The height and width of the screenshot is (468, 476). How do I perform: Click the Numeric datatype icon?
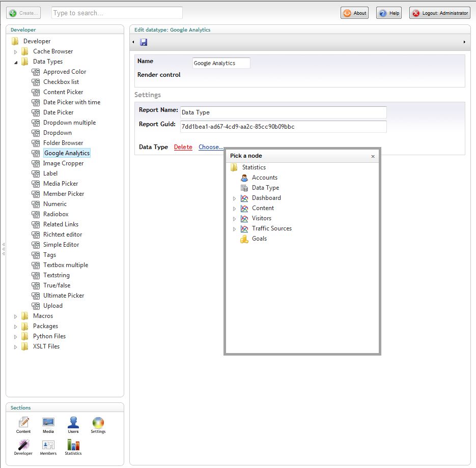[x=36, y=204]
